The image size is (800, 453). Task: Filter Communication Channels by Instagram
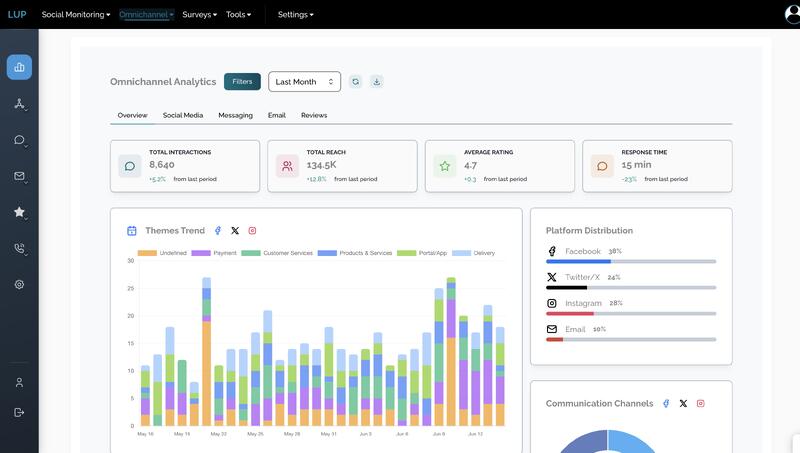701,404
